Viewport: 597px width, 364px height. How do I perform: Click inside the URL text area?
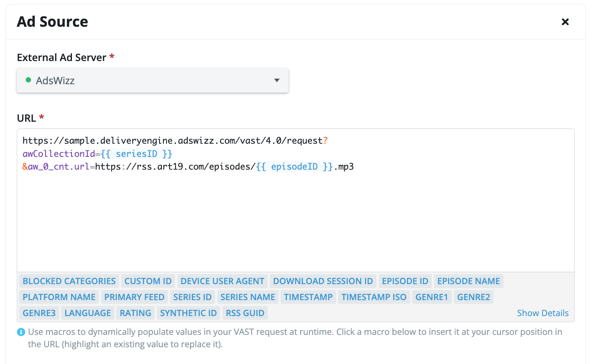click(x=296, y=200)
